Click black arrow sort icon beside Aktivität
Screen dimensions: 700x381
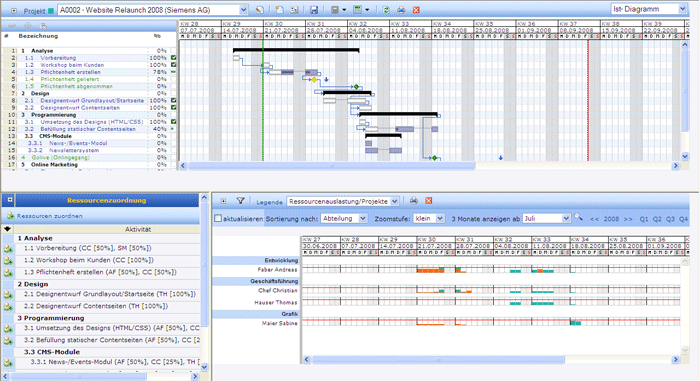[x=7, y=229]
